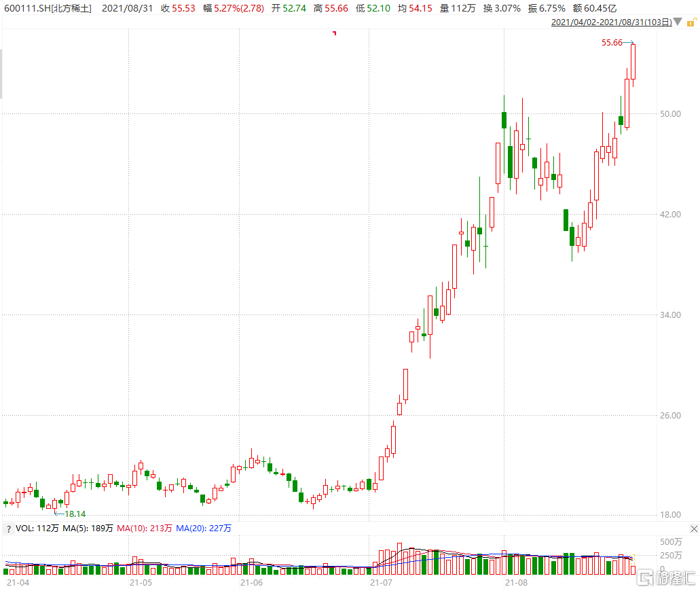The width and height of the screenshot is (700, 591).
Task: Click the 21-06 date axis label
Action: coord(251,583)
